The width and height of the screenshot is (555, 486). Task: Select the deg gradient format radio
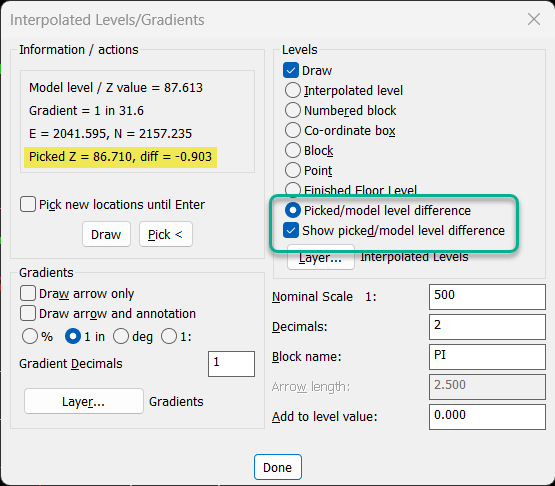click(x=121, y=336)
